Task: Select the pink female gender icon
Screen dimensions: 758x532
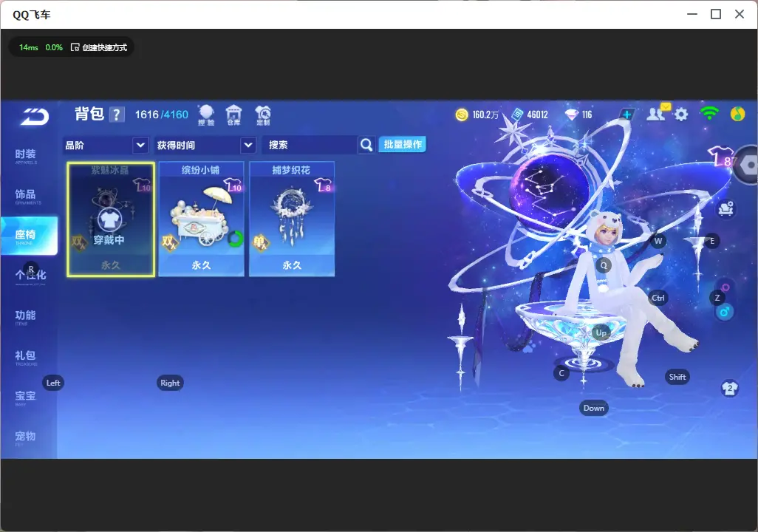Action: pos(725,287)
